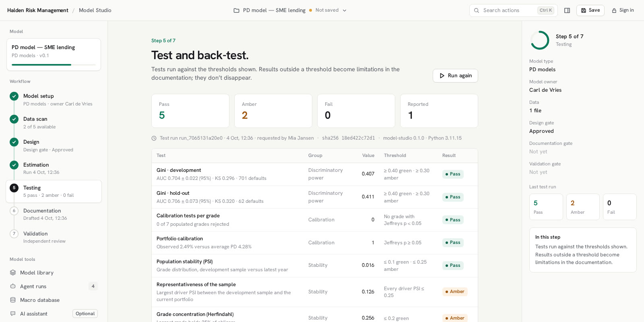Click the Reported summary card showing 1
Screen dimensions: 644x322
coord(439,111)
